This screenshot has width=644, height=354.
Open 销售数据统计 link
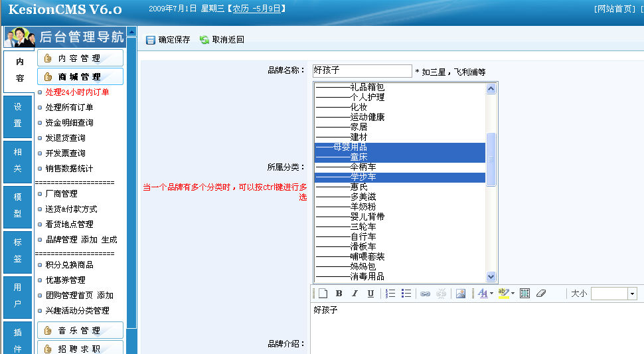(x=70, y=169)
